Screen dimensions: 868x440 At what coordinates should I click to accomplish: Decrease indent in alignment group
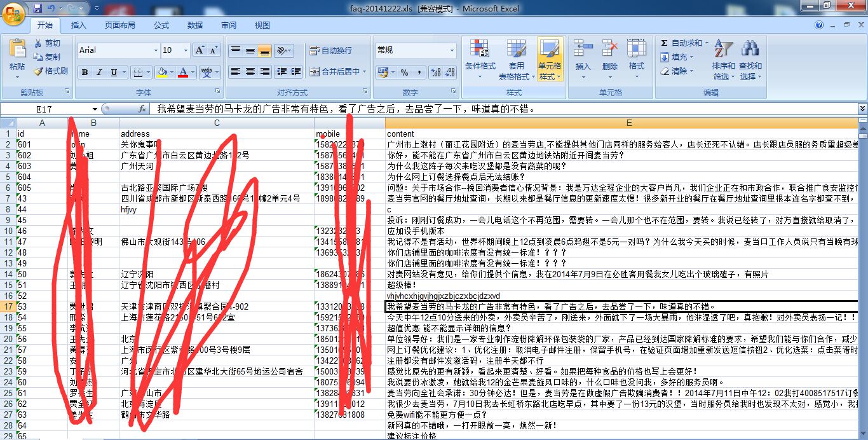click(x=281, y=72)
